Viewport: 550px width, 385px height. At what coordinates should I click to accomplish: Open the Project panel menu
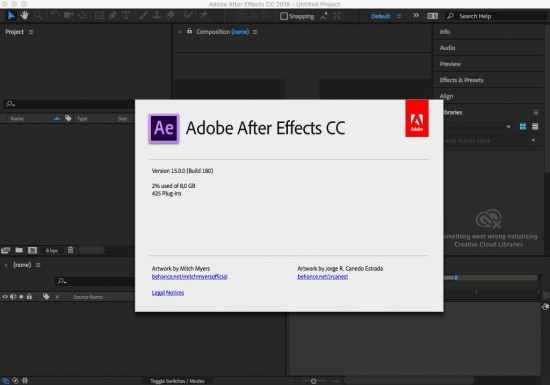[31, 32]
